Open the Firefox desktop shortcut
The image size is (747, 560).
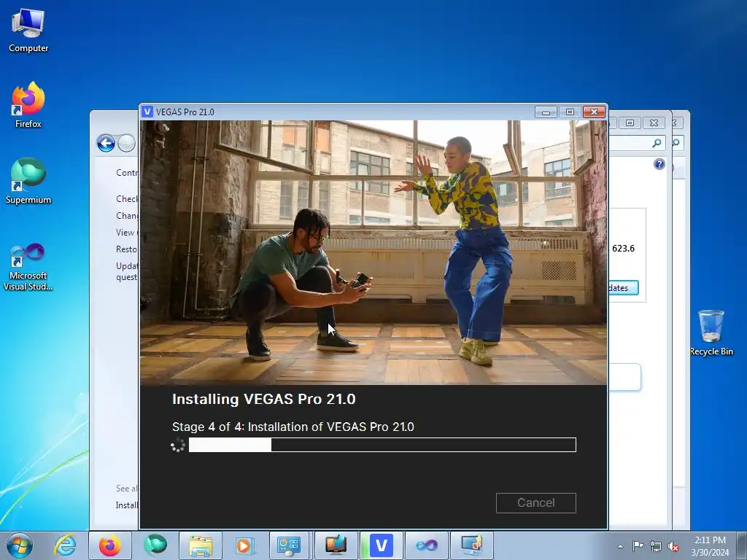point(28,105)
